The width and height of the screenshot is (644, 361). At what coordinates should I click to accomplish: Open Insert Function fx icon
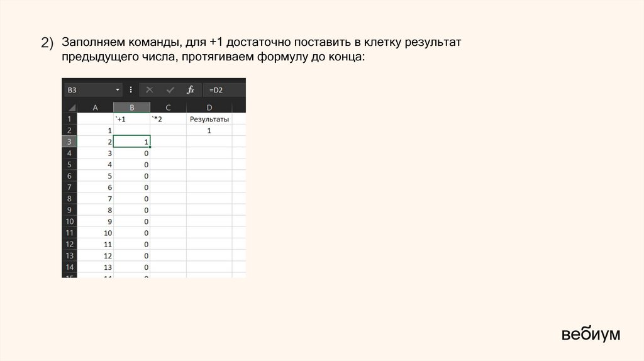coord(191,90)
